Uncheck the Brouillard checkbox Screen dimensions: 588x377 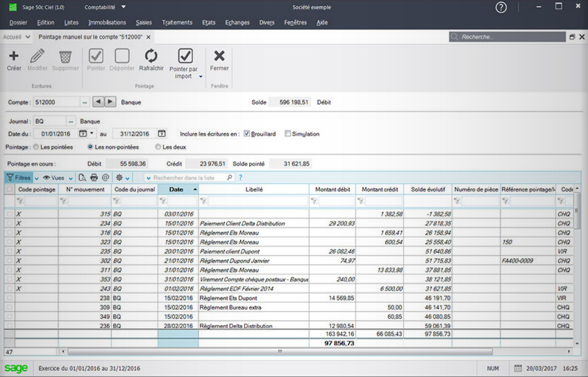click(x=246, y=134)
